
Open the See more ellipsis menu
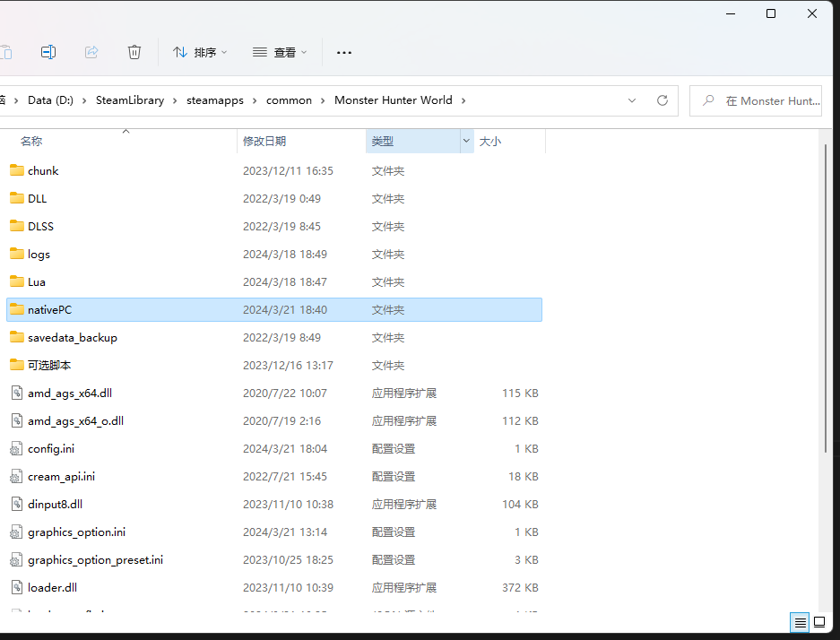coord(344,53)
